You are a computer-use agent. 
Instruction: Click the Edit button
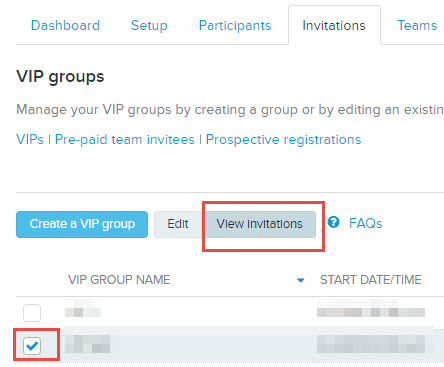click(x=178, y=224)
